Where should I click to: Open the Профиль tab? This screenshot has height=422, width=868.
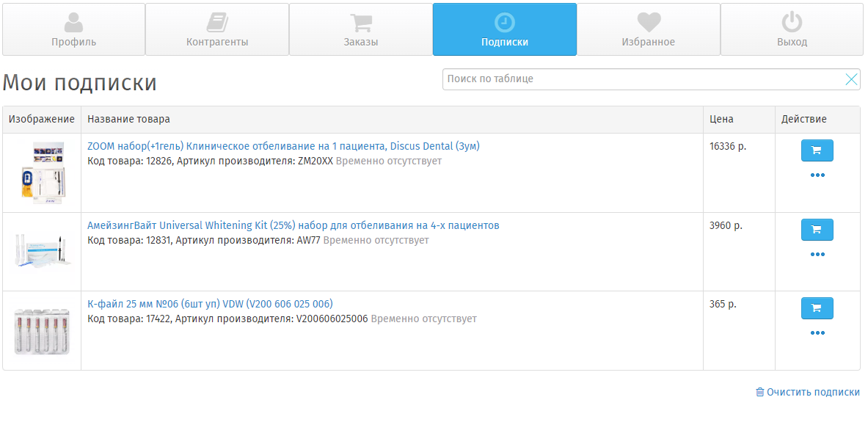coord(73,29)
